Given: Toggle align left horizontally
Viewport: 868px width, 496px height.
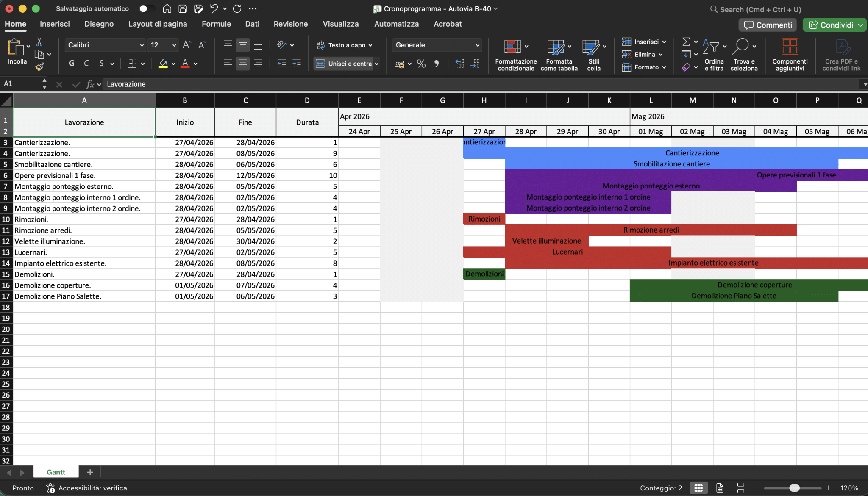Looking at the screenshot, I should (x=228, y=64).
